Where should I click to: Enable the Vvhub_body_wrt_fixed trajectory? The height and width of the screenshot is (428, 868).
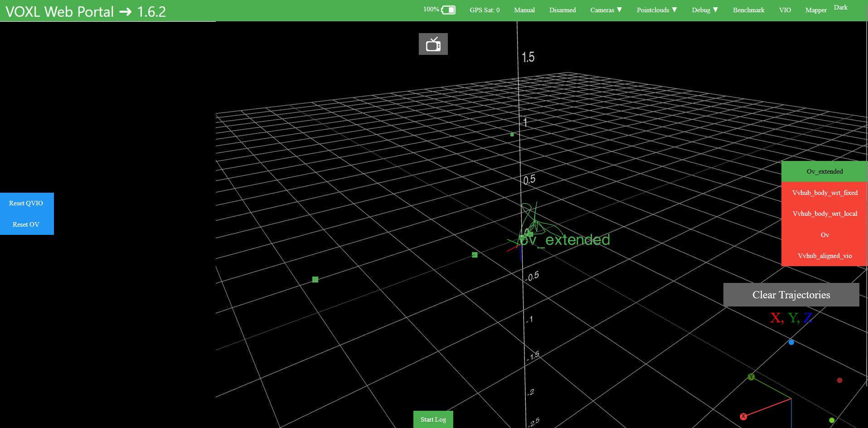pos(824,192)
